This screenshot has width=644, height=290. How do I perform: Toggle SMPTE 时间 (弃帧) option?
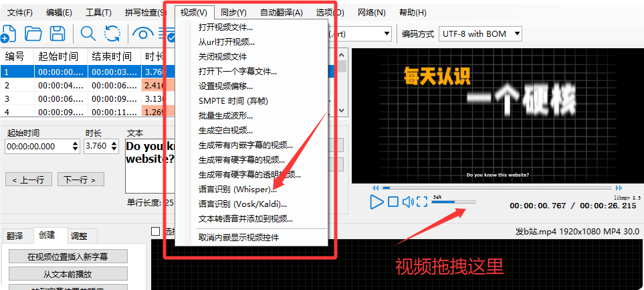tap(233, 100)
